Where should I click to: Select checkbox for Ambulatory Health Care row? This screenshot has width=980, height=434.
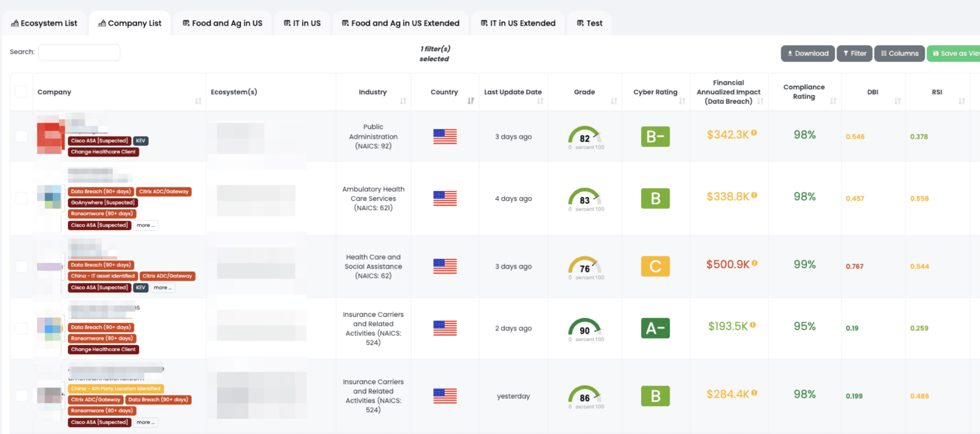click(x=21, y=198)
